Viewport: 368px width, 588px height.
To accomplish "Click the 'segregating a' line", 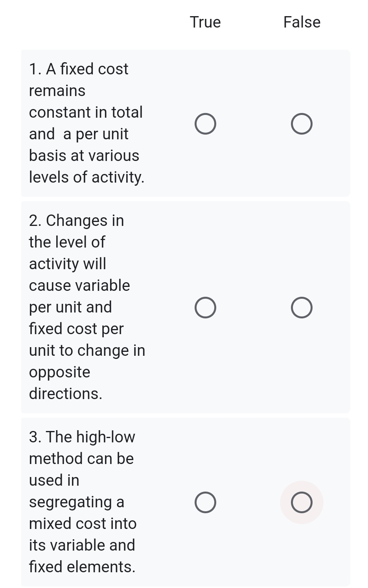I will [x=77, y=502].
